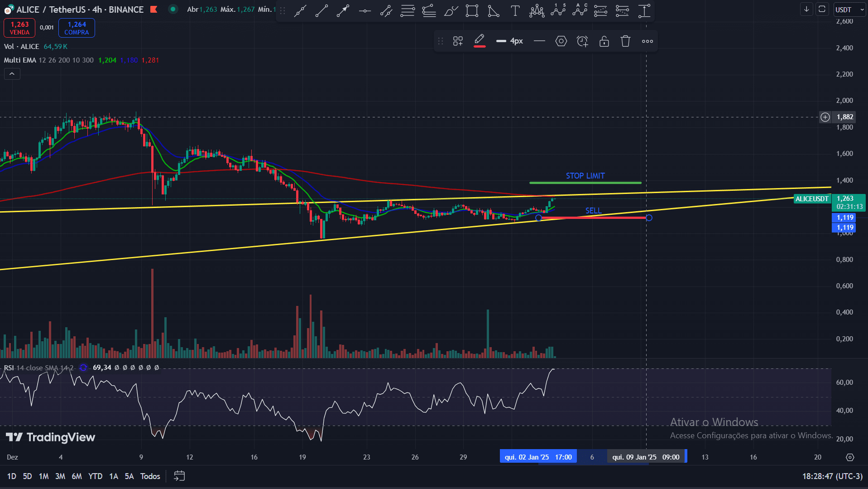Select the Text drawing tool
868x489 pixels.
(515, 11)
